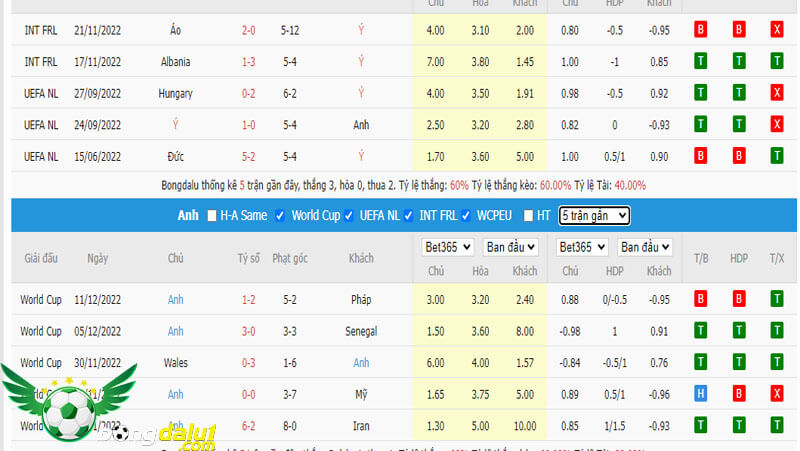This screenshot has height=451, width=800.
Task: Open the Anh link in the Mỹ row
Action: (176, 394)
